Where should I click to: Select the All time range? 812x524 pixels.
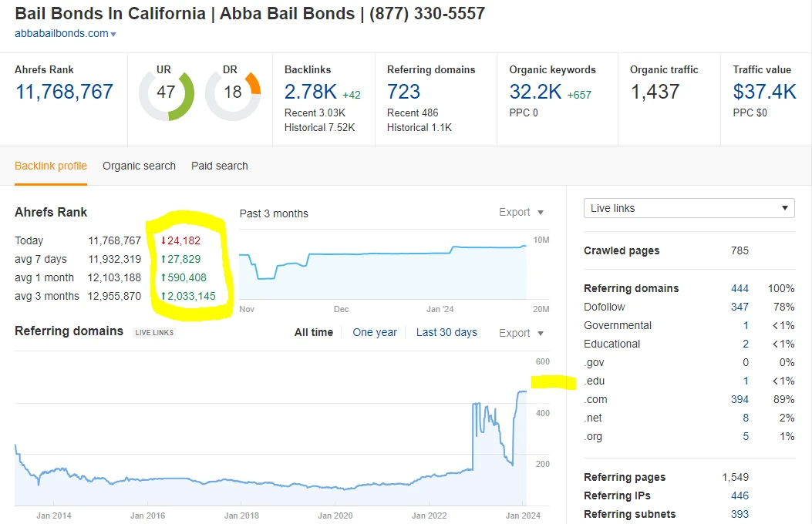pos(314,333)
